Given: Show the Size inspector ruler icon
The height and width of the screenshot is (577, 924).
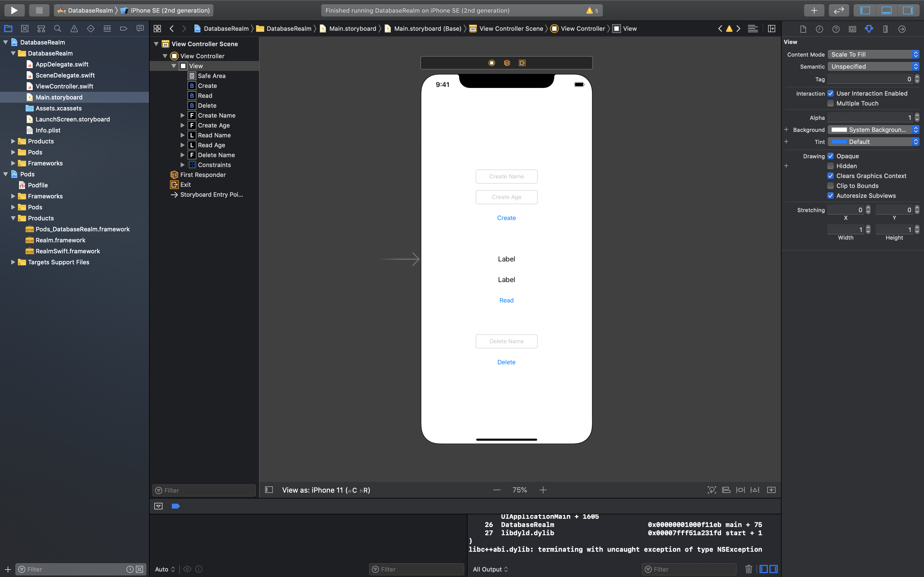Looking at the screenshot, I should 886,29.
